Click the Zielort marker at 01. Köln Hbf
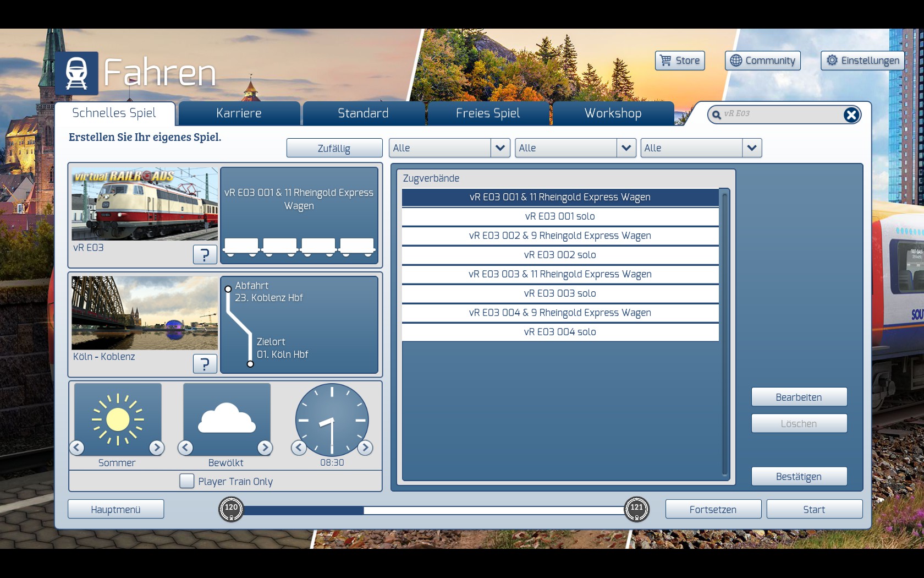 [250, 364]
